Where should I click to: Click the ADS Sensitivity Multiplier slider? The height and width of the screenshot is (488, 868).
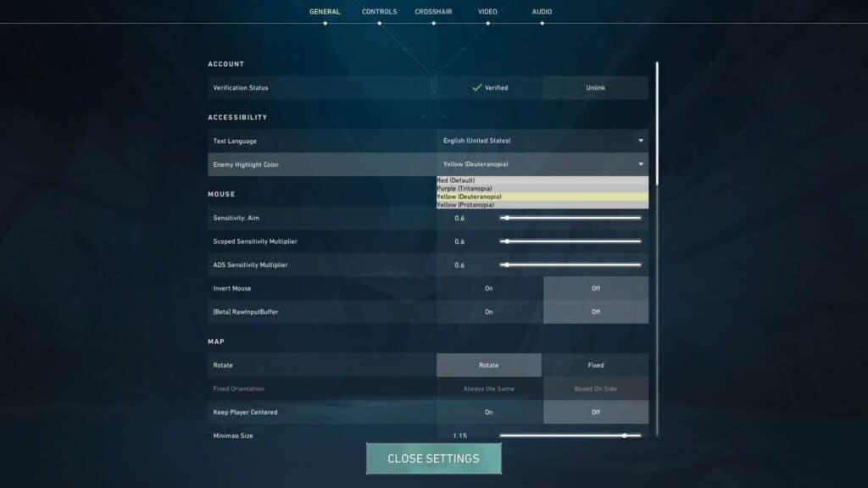tap(570, 265)
